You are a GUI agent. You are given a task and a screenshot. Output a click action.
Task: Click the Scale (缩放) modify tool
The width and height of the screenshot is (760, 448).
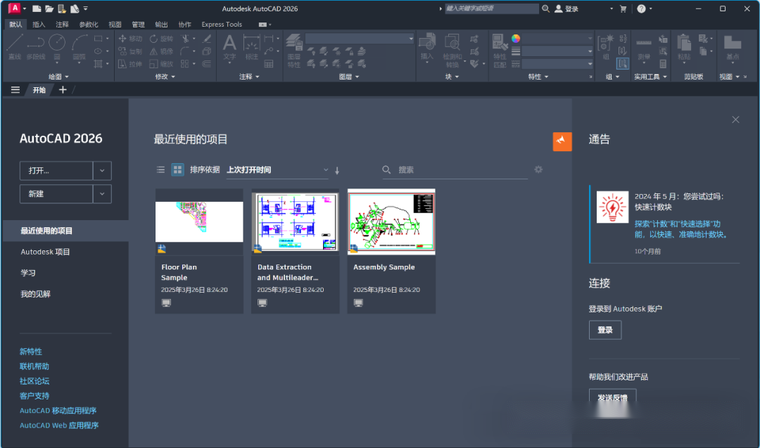click(161, 64)
